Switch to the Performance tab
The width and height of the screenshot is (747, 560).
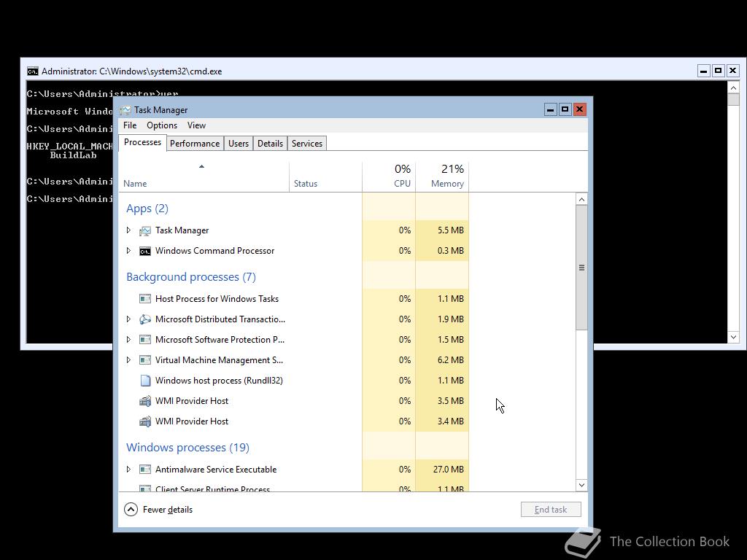pyautogui.click(x=195, y=144)
